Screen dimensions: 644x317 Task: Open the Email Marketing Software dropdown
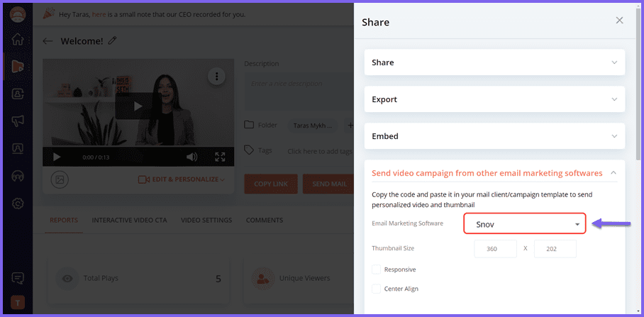click(x=525, y=224)
